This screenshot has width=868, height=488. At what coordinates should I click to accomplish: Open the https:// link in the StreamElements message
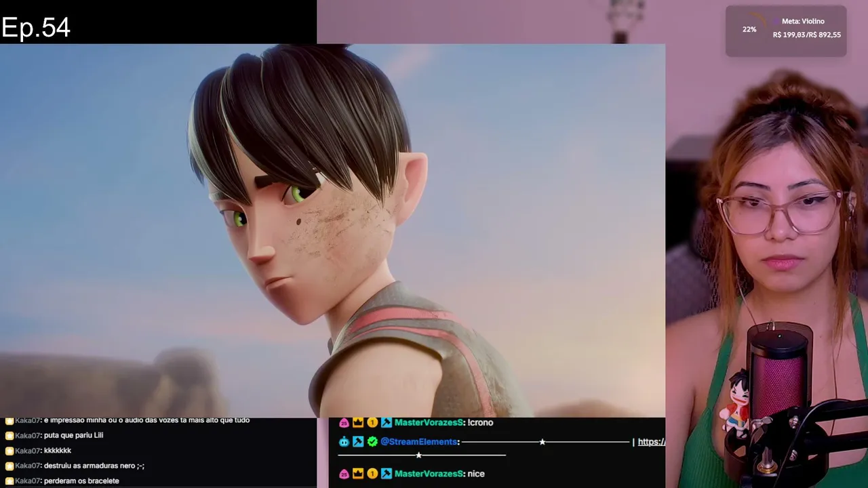click(651, 442)
